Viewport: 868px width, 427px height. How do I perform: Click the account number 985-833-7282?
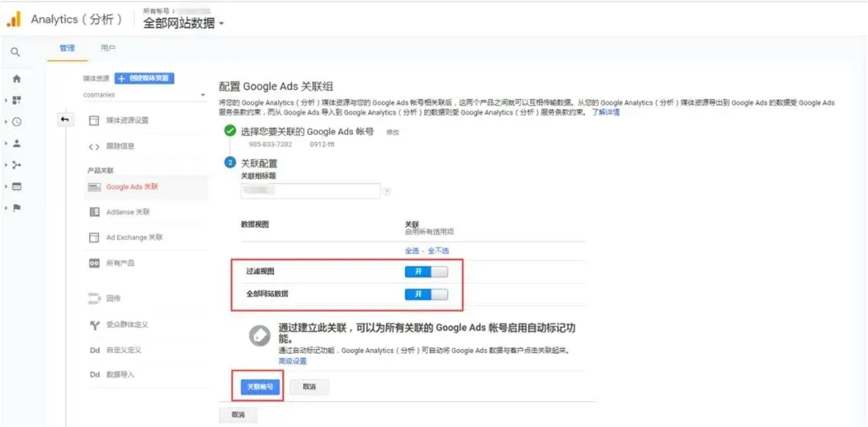271,145
